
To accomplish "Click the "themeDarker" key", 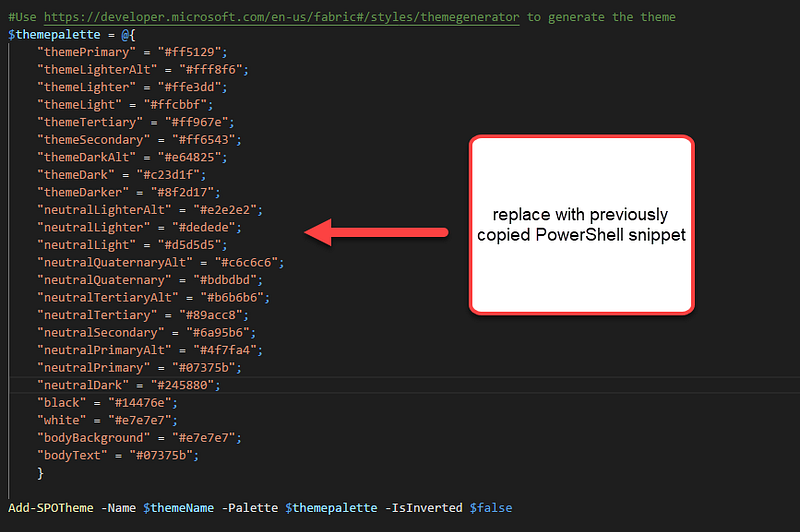I will (x=83, y=192).
